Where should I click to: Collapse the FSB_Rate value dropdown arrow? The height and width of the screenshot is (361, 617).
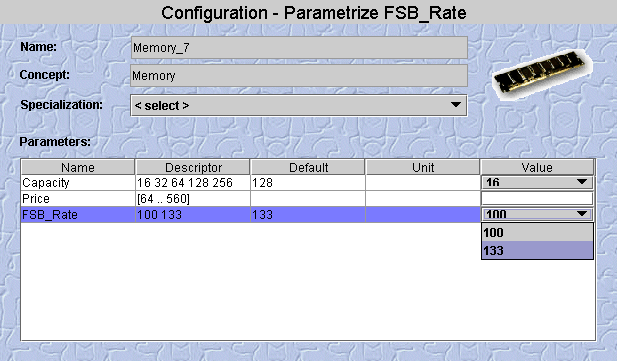[582, 214]
